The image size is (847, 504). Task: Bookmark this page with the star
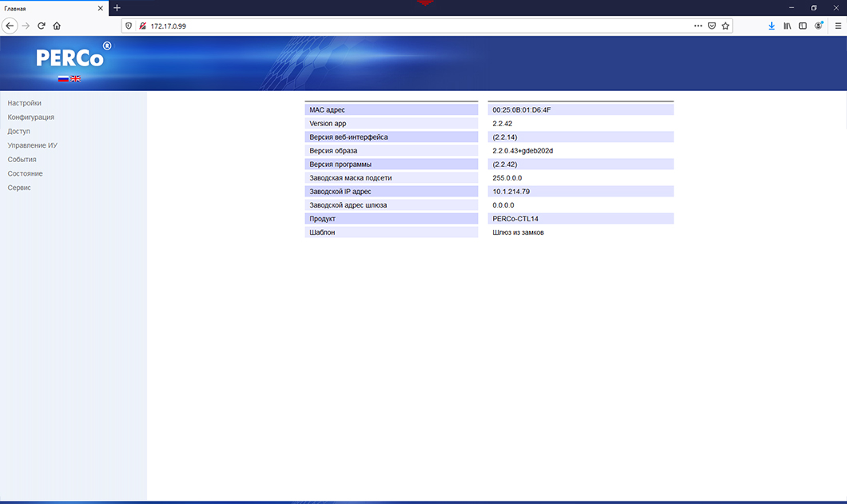[x=726, y=26]
